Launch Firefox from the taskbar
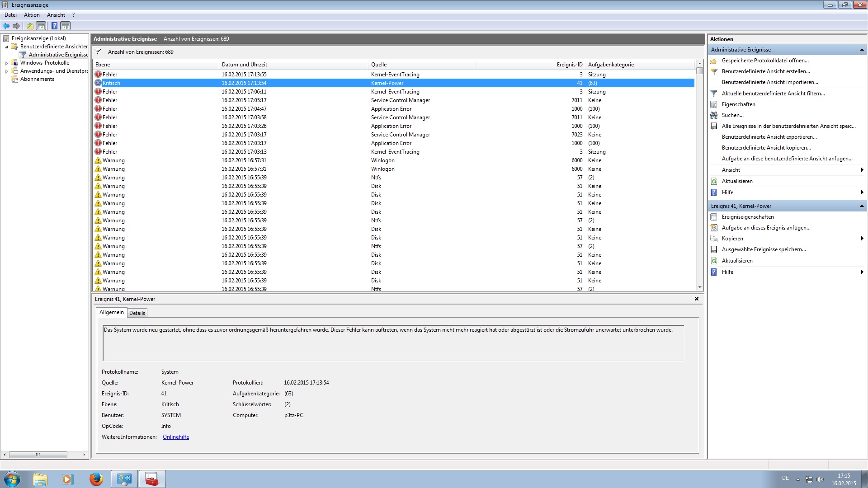Viewport: 868px width, 488px height. 96,479
